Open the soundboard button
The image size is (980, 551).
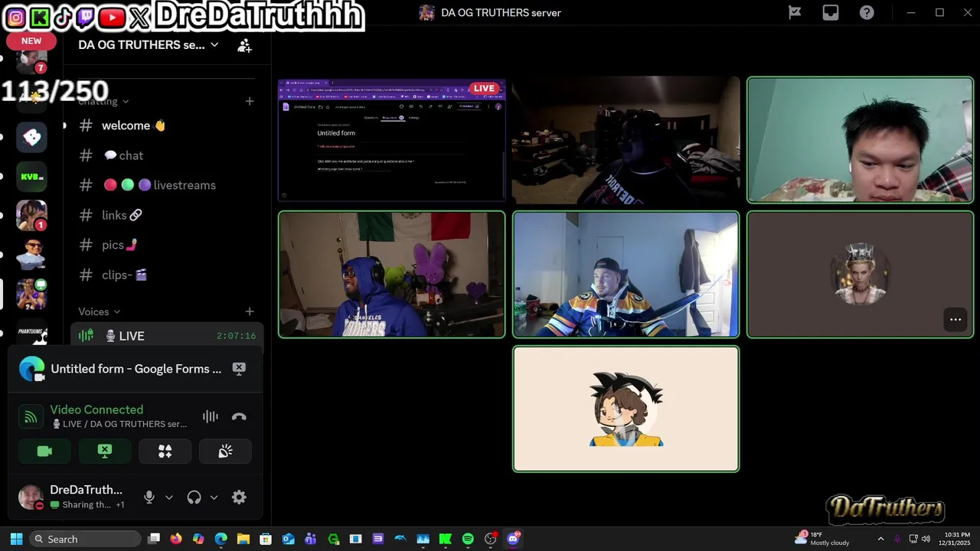[225, 452]
